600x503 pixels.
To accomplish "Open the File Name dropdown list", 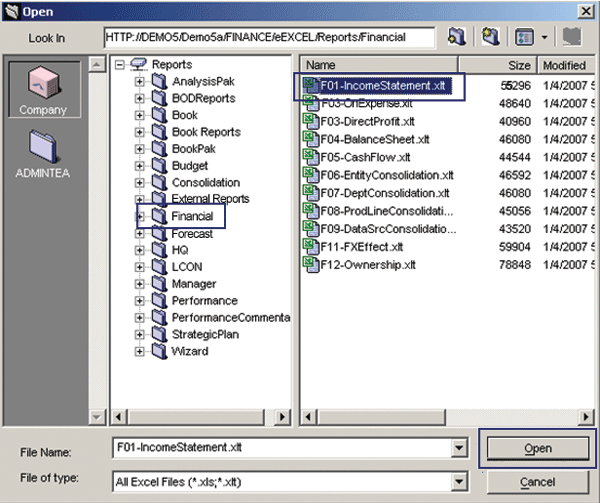I will pos(460,448).
